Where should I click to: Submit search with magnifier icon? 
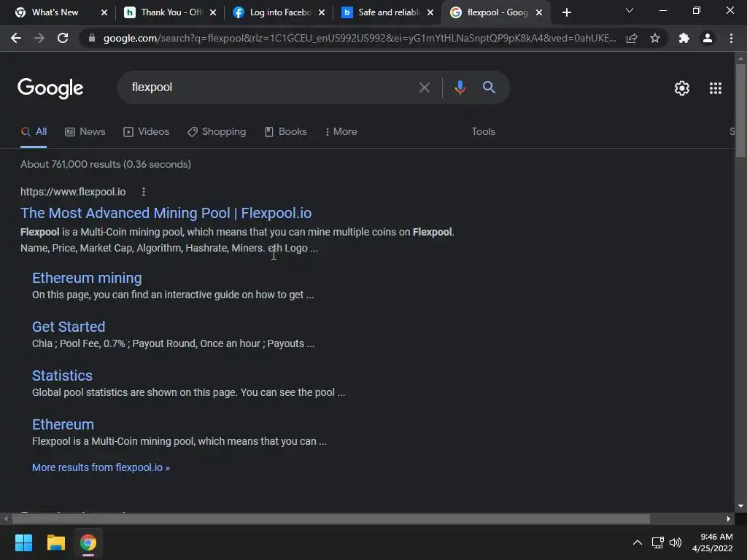point(489,87)
